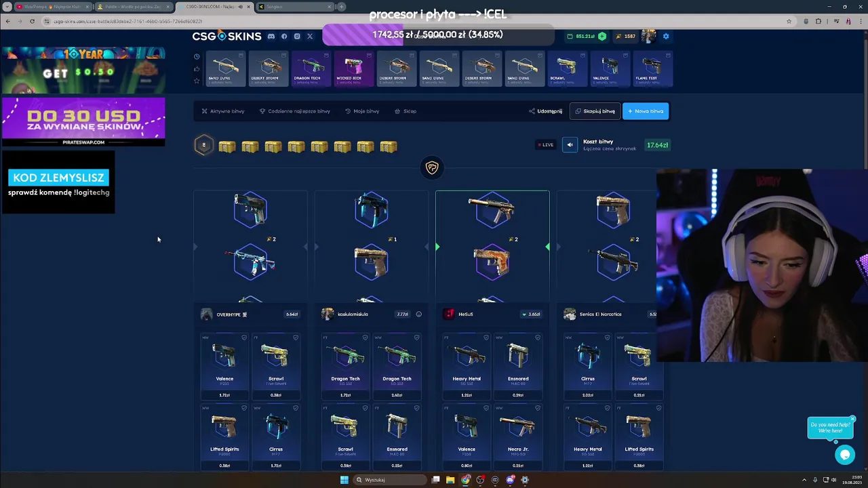Click the shield emblem above battle reels
The height and width of the screenshot is (488, 868).
(x=432, y=167)
